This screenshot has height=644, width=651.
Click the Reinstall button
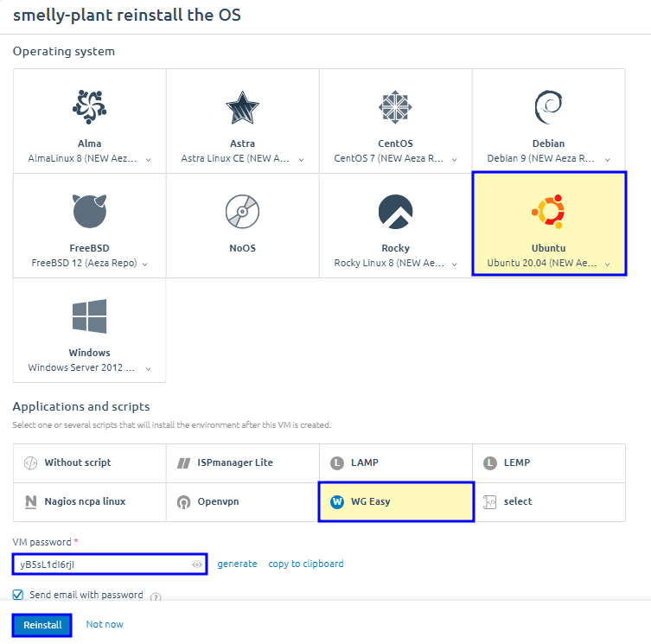click(x=42, y=624)
